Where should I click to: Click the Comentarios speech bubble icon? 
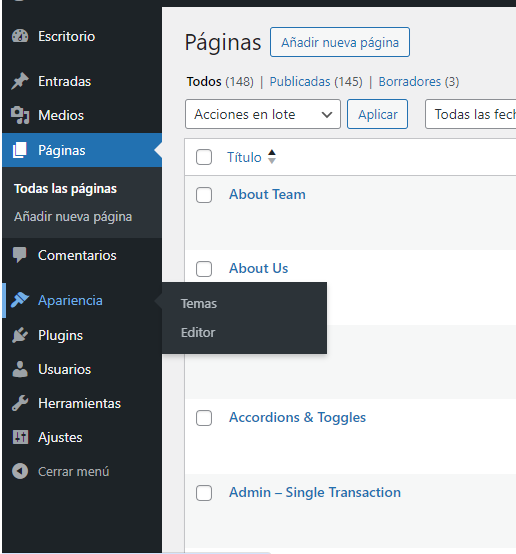coord(20,255)
